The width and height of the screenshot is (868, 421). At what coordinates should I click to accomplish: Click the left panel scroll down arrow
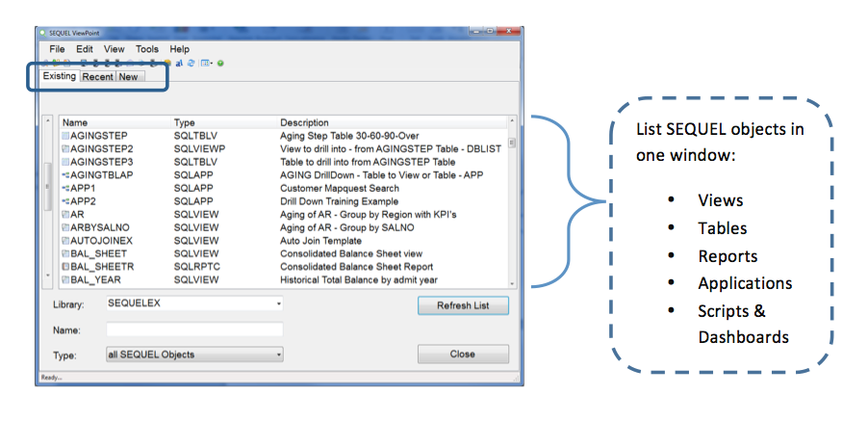pos(47,276)
